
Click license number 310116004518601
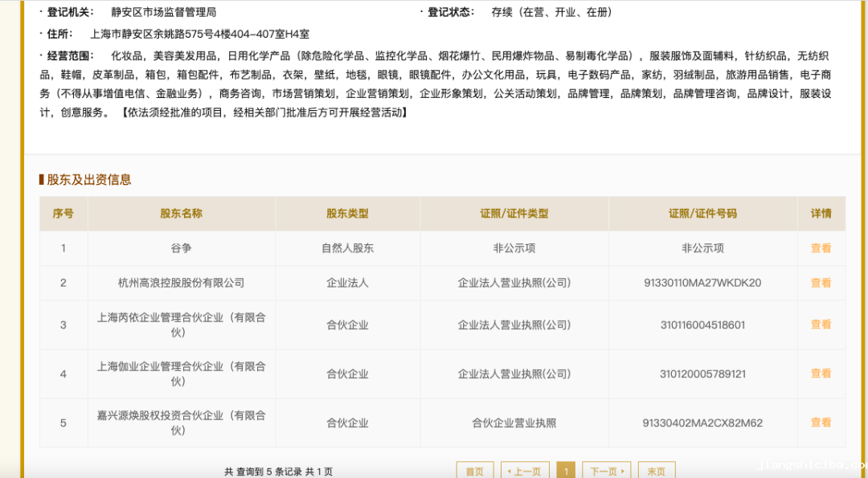pos(702,325)
